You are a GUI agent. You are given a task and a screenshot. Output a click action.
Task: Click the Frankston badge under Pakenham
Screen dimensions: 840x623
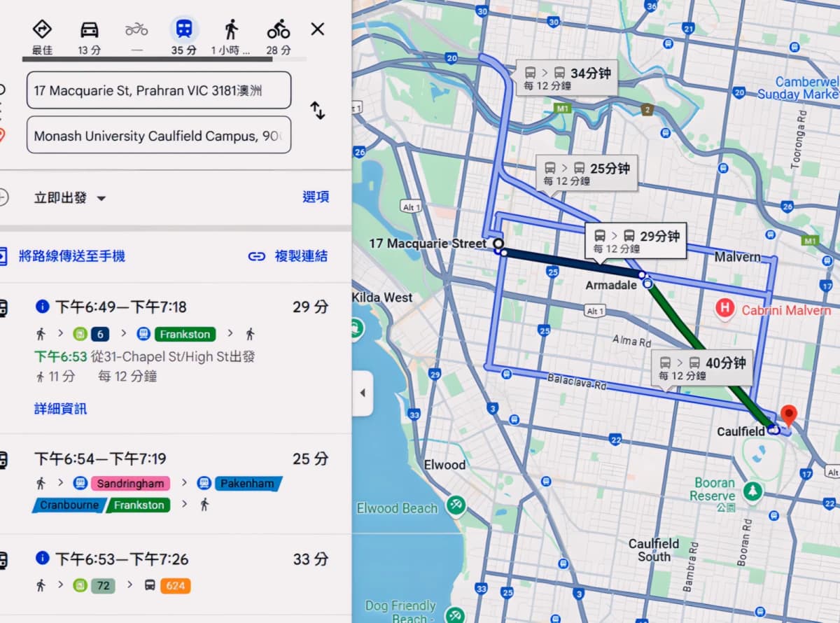(x=139, y=505)
